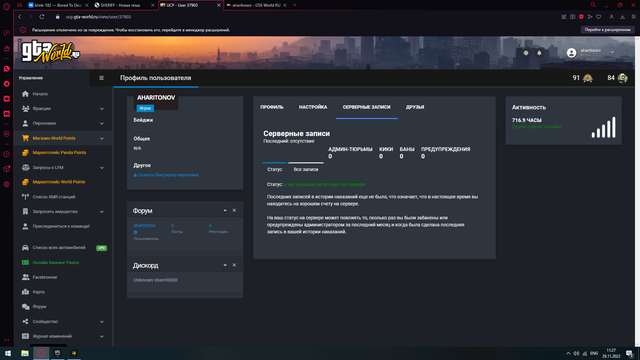Image resolution: width=640 pixels, height=360 pixels.
Task: Open the Форум chat bubbles icon
Action: click(25, 307)
